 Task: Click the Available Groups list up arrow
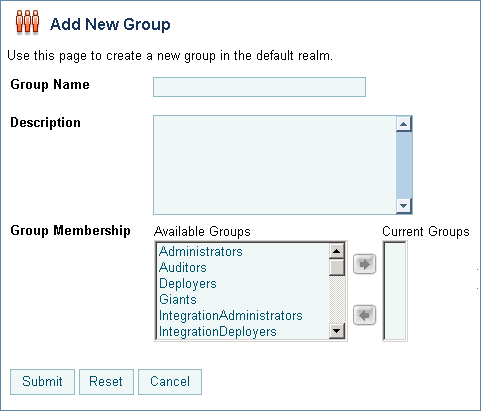pyautogui.click(x=336, y=251)
